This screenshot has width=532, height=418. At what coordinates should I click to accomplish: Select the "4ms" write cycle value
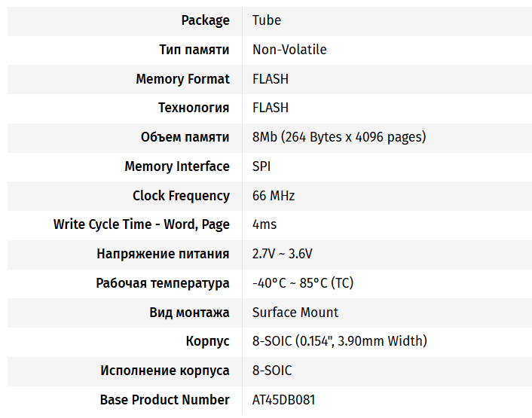(264, 224)
